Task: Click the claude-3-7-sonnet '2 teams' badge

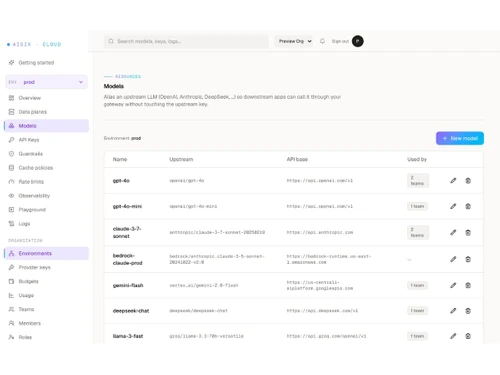Action: click(x=418, y=232)
